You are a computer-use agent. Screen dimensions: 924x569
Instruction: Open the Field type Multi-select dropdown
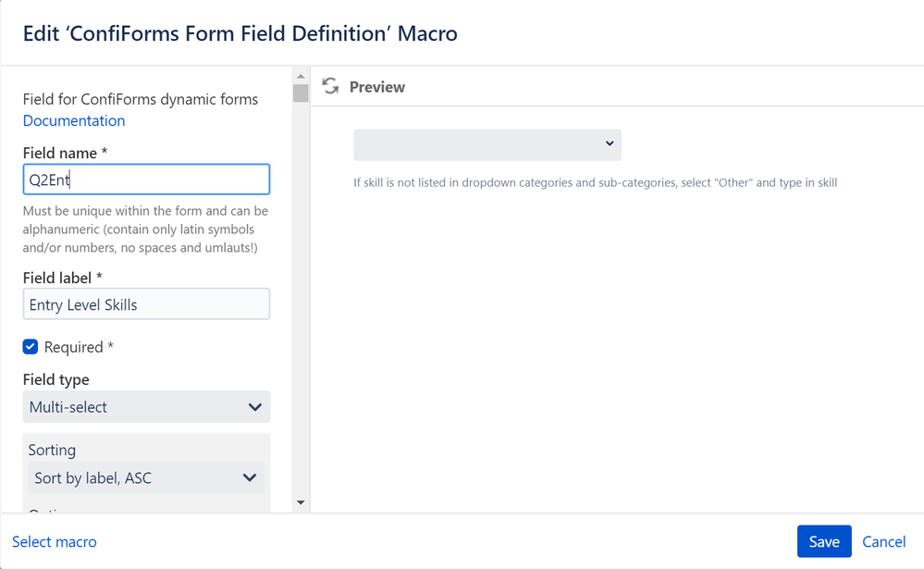pos(146,407)
